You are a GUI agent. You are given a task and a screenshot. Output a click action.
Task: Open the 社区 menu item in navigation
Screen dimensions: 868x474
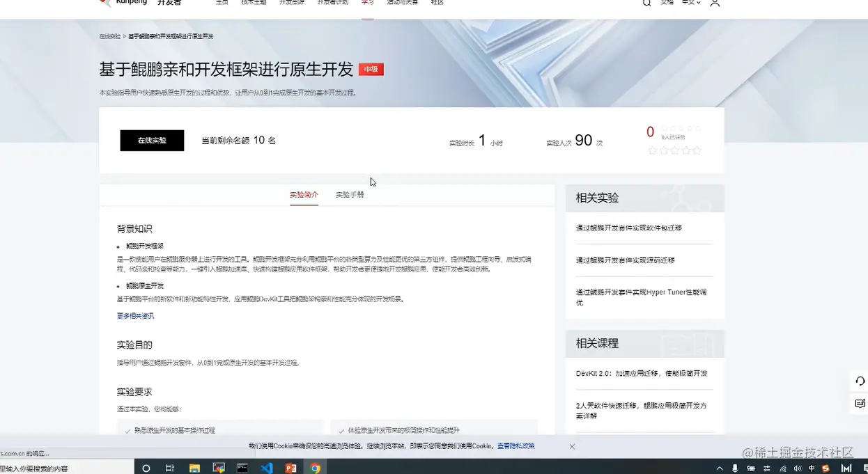437,3
